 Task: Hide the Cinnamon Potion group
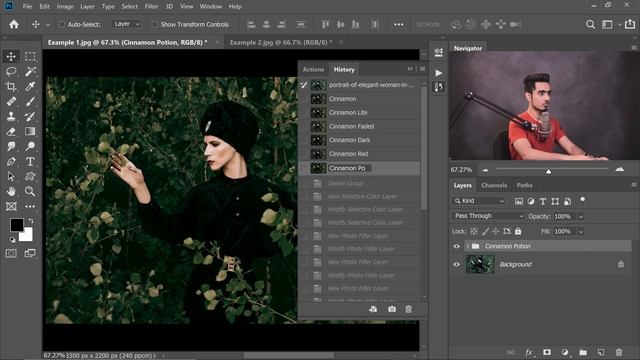pos(456,246)
